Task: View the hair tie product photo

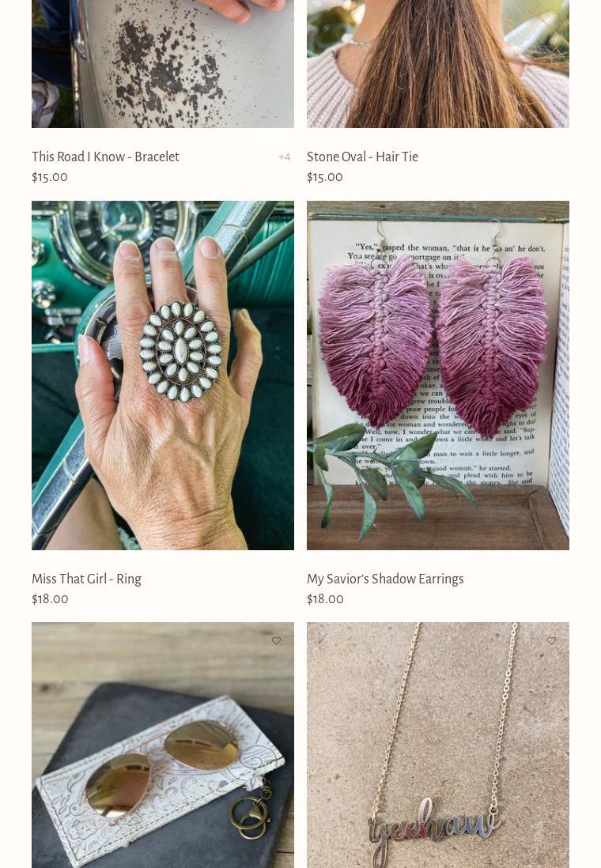Action: 438,64
